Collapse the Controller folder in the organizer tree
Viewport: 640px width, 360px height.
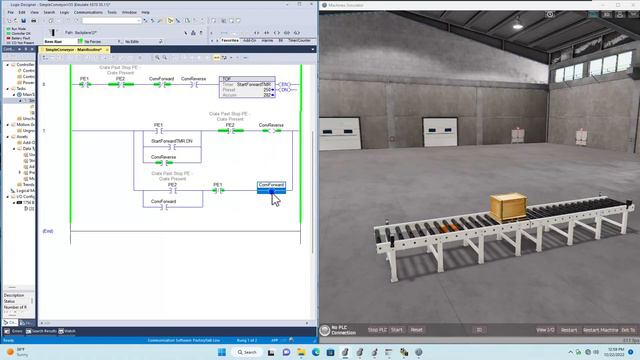[x=7, y=64]
